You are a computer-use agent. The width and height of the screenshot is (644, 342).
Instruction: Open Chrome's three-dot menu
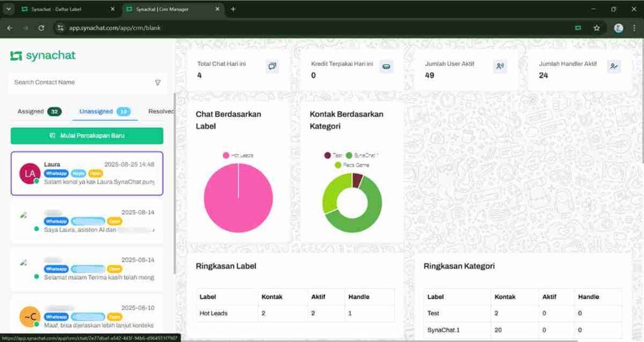point(634,28)
